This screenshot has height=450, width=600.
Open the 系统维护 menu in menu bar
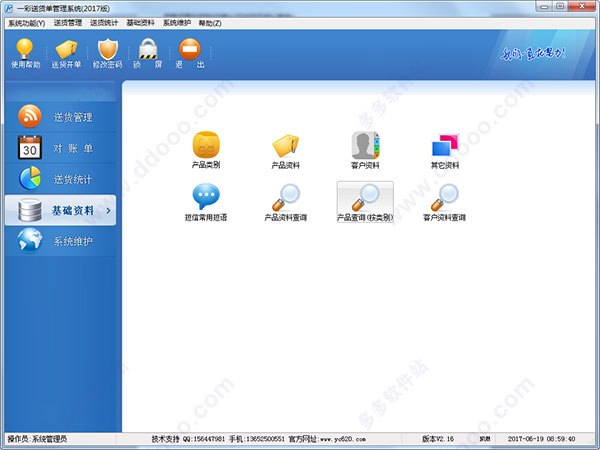point(177,23)
